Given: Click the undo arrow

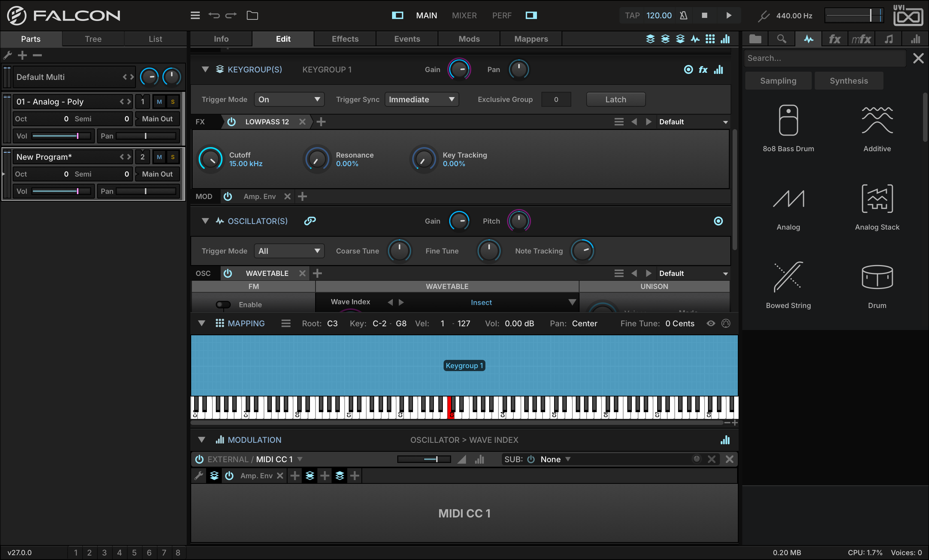Looking at the screenshot, I should 214,15.
